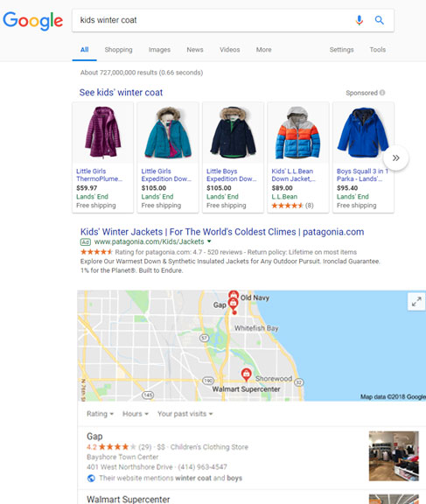426x504 pixels.
Task: Switch to the News tab
Action: [x=195, y=50]
